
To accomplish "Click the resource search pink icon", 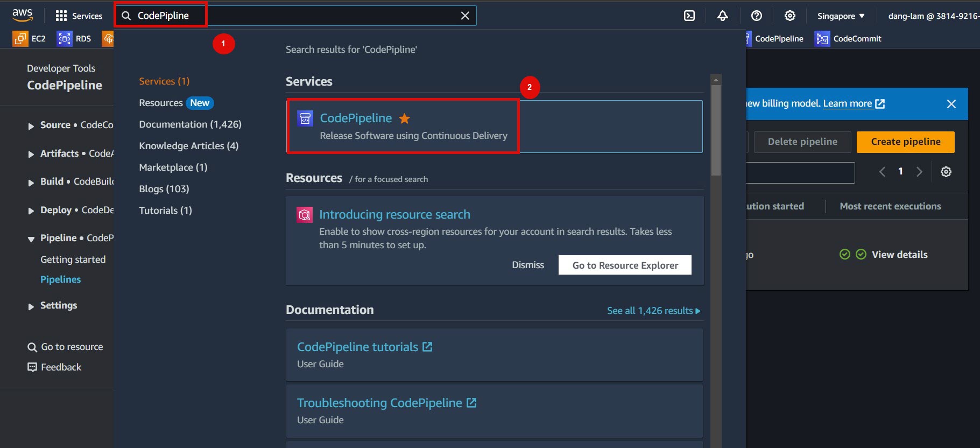I will [305, 215].
